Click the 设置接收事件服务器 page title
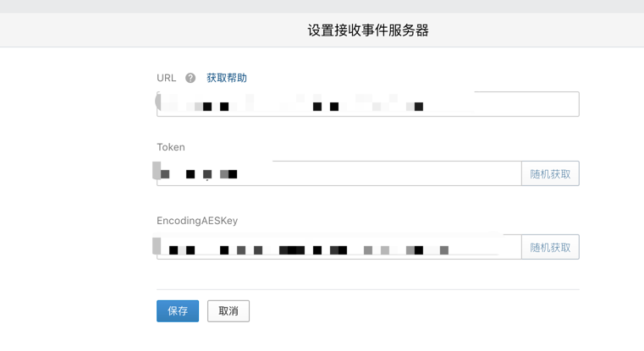Image resolution: width=644 pixels, height=351 pixels. [367, 30]
